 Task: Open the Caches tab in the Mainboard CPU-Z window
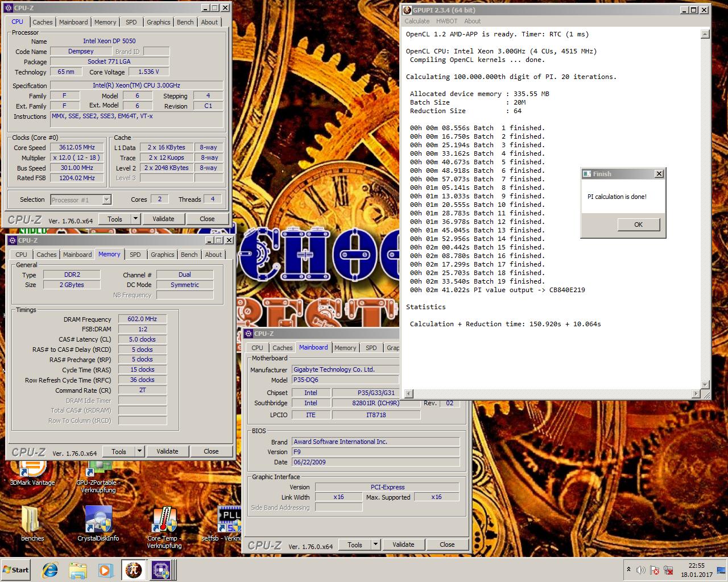tap(283, 348)
